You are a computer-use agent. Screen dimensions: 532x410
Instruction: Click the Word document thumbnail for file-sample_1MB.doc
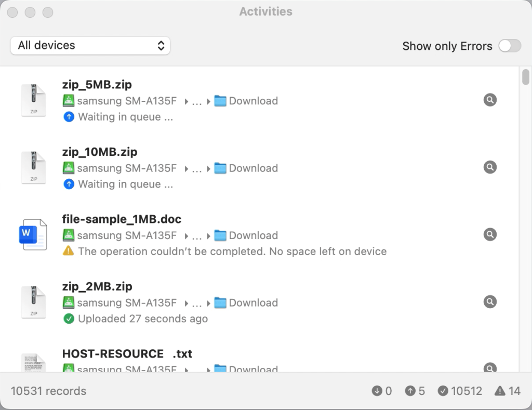33,235
